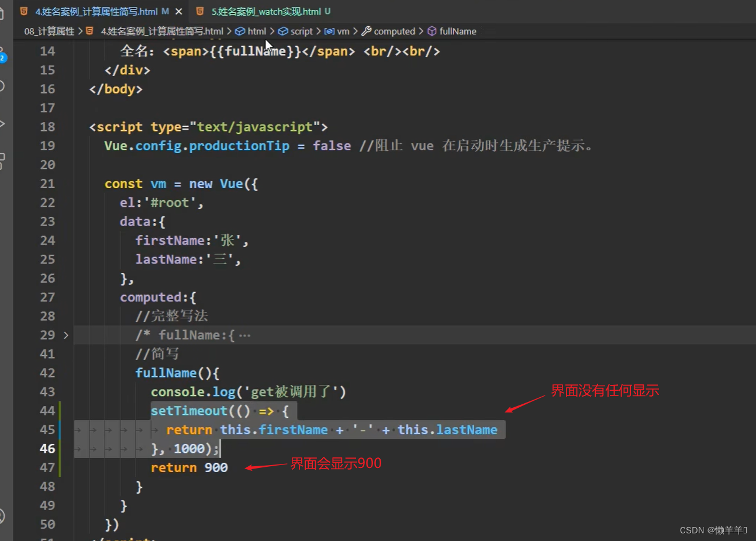Image resolution: width=756 pixels, height=541 pixels.
Task: Click 'new Vue({' on line 21
Action: [x=223, y=183]
